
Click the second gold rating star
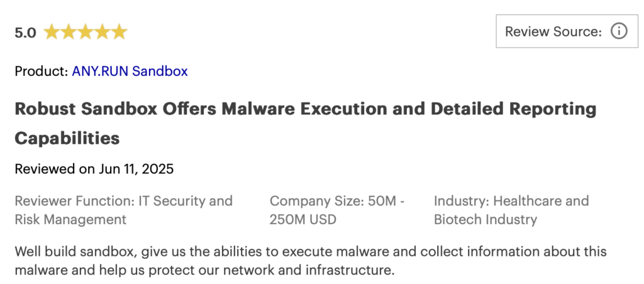(x=68, y=32)
